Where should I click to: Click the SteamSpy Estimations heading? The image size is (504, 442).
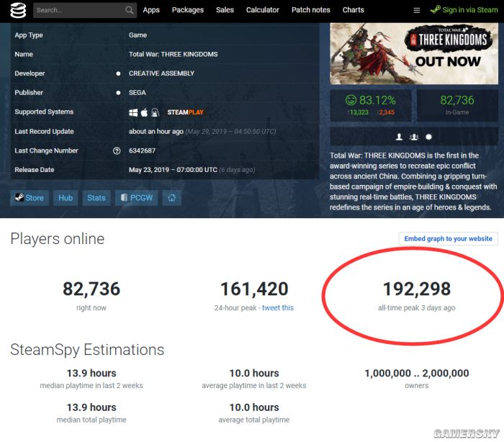point(87,350)
